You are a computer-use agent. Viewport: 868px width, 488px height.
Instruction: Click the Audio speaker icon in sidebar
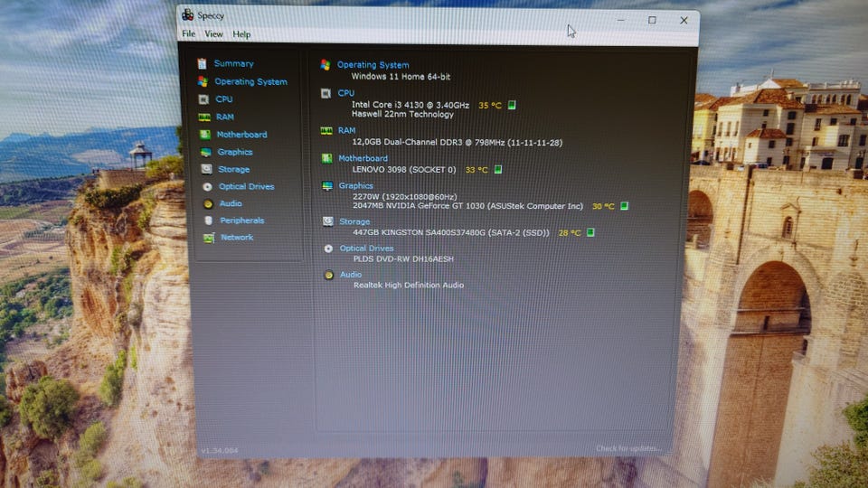pyautogui.click(x=208, y=204)
